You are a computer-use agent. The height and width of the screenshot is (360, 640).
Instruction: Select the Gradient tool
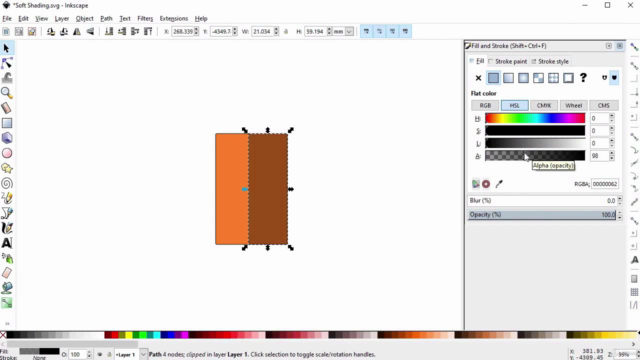coord(7,303)
